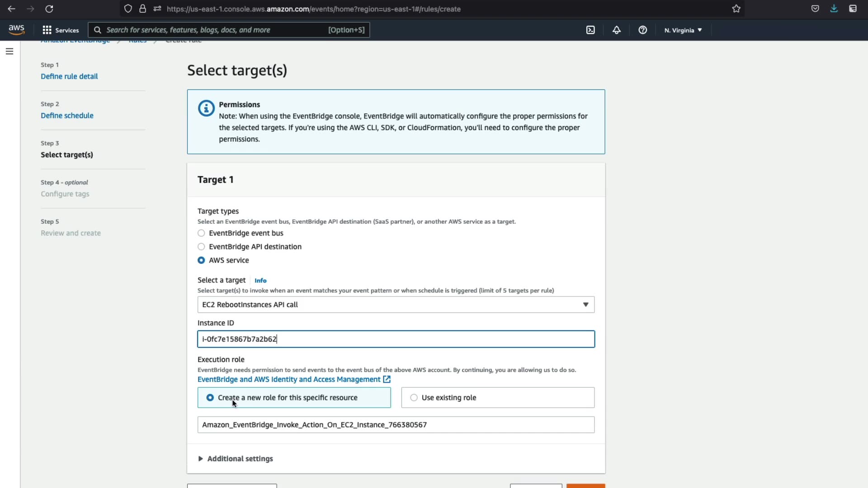
Task: Go to Step 1 Define rule detail
Action: pos(69,76)
